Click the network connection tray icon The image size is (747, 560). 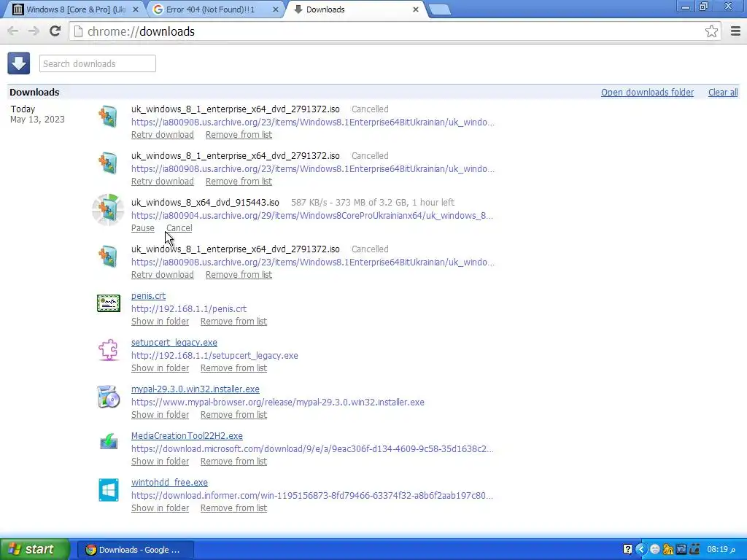click(694, 550)
